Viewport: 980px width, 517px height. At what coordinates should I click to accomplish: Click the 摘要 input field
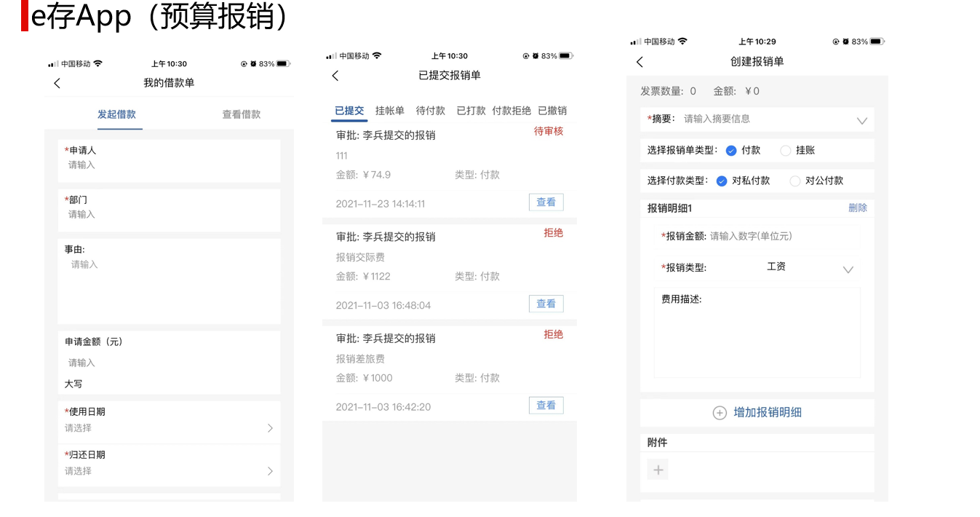757,119
